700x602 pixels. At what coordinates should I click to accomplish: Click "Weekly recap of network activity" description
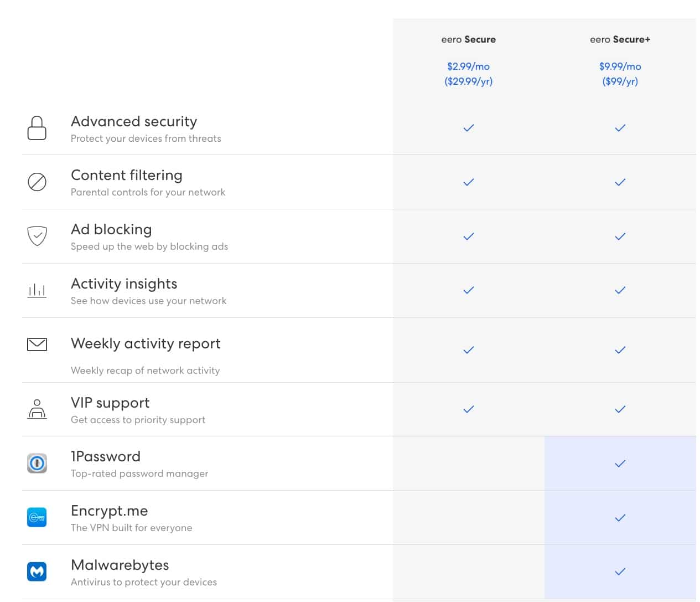tap(146, 371)
